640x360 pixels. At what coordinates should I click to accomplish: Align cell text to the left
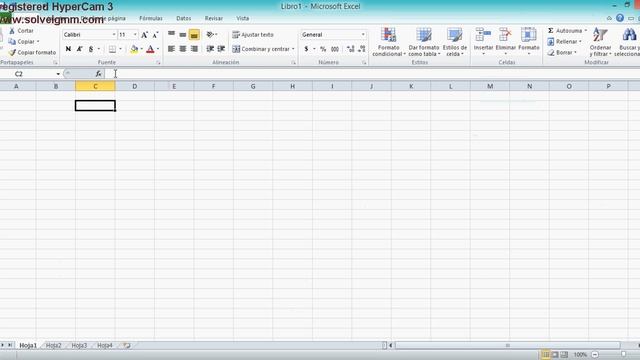pos(171,49)
